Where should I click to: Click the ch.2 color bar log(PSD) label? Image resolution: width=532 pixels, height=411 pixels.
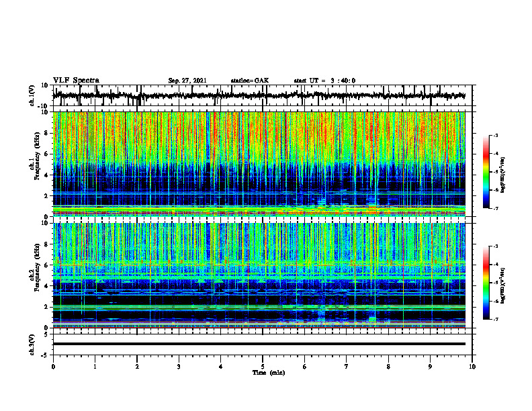point(503,285)
